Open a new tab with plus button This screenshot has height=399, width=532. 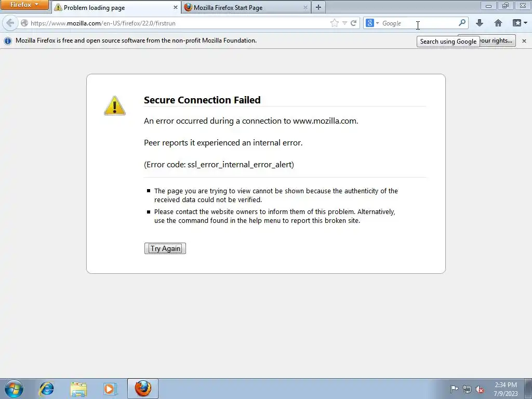pos(318,7)
